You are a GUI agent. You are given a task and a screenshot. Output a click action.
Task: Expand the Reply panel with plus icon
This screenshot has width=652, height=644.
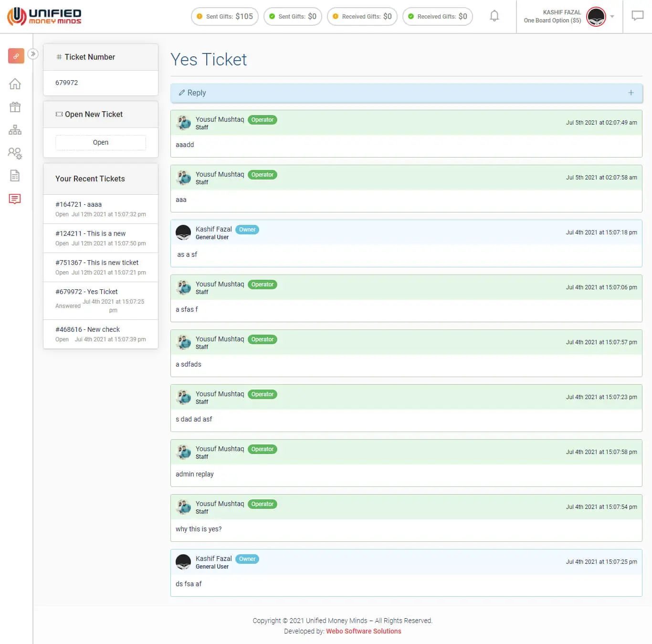pos(631,93)
